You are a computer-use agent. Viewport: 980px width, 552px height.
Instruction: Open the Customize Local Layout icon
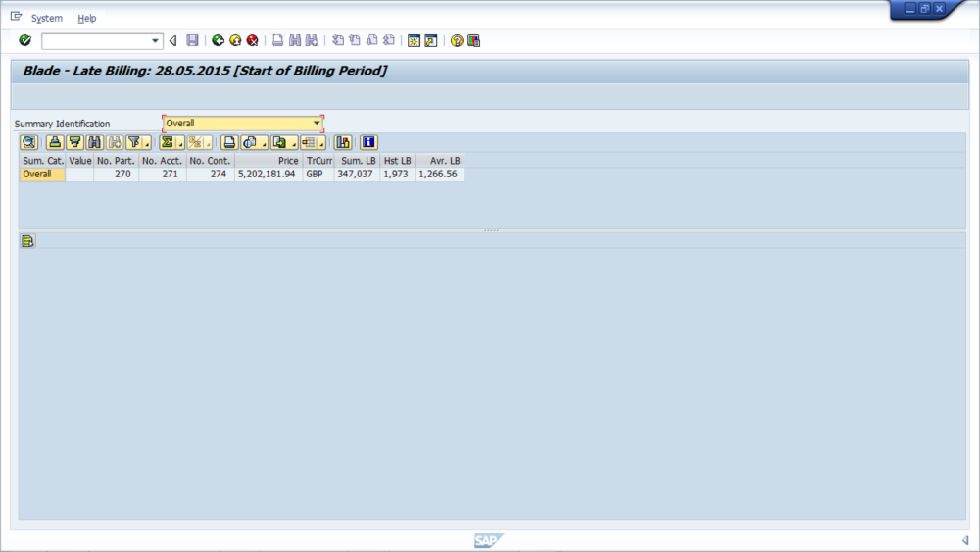pyautogui.click(x=473, y=40)
